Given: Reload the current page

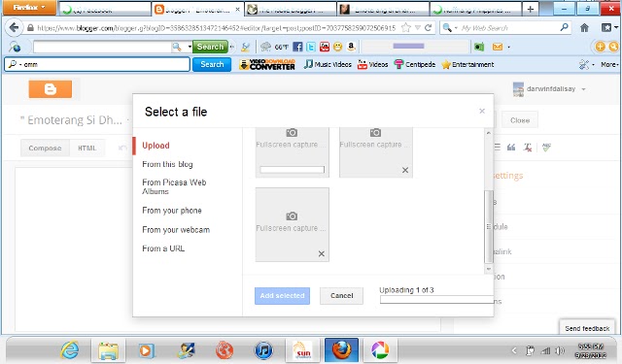Looking at the screenshot, I should pos(428,28).
